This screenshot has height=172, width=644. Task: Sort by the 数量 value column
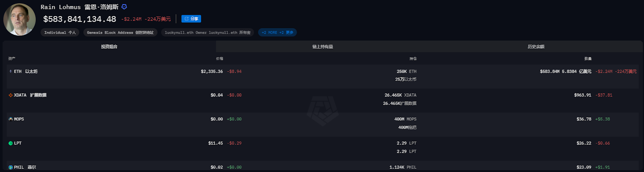(588, 59)
